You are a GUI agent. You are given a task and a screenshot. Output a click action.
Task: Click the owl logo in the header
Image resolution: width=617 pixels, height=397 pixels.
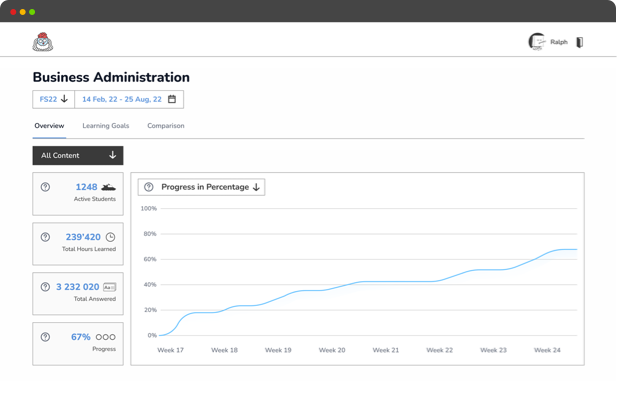click(42, 42)
